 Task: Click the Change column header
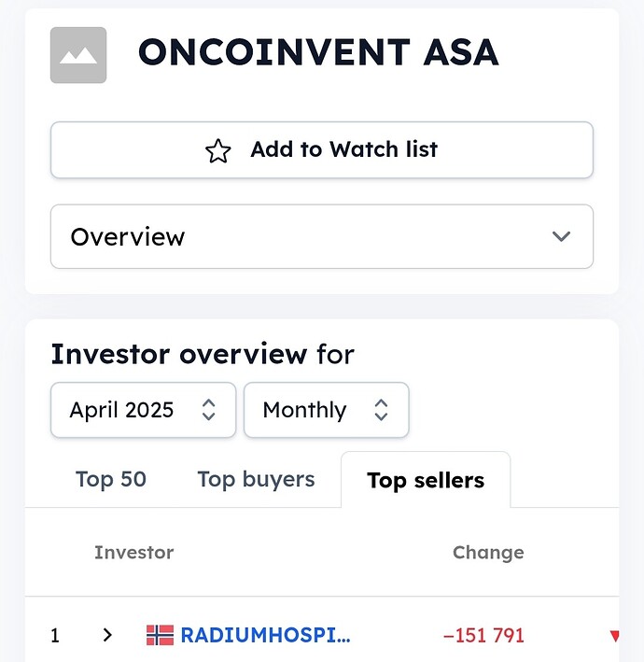point(488,553)
